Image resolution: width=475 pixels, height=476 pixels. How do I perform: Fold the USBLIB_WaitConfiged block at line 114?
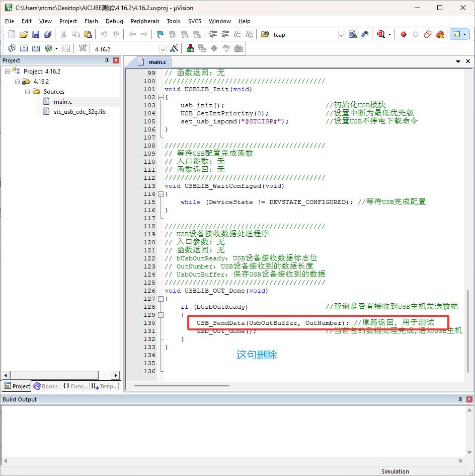pos(161,194)
